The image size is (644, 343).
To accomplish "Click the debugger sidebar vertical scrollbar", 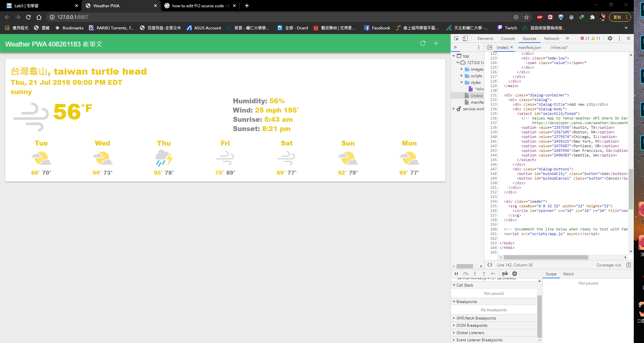I will click(539, 316).
